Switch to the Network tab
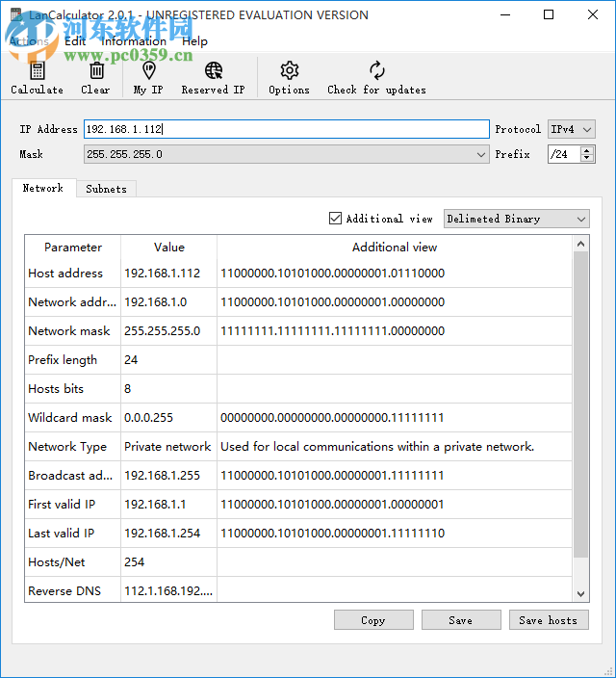616x678 pixels. coord(43,188)
